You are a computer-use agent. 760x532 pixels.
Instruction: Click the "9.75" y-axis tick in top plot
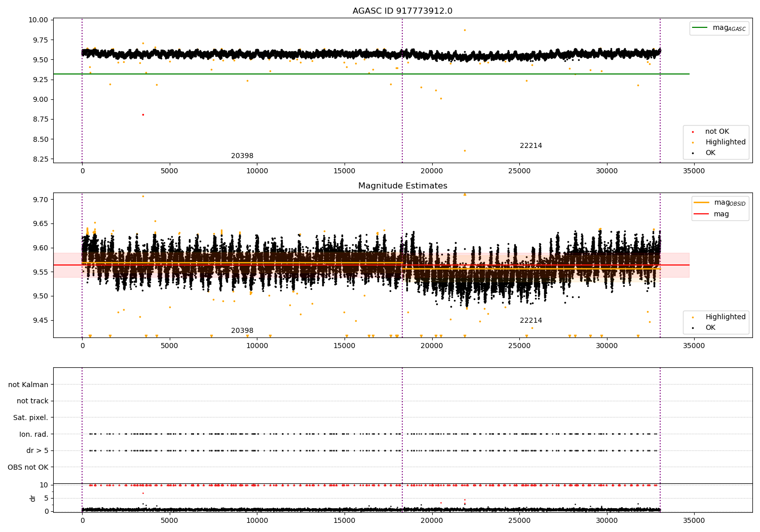pyautogui.click(x=41, y=40)
